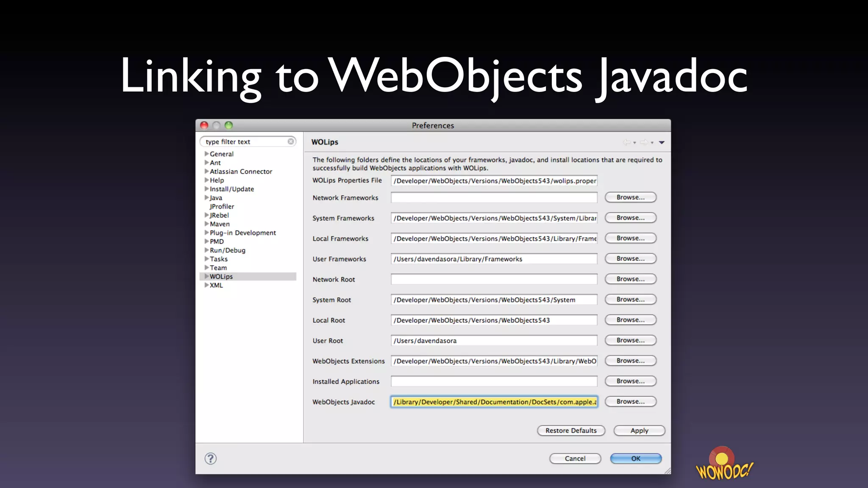Expand the Maven preferences node
Viewport: 868px width, 488px height.
(x=206, y=224)
